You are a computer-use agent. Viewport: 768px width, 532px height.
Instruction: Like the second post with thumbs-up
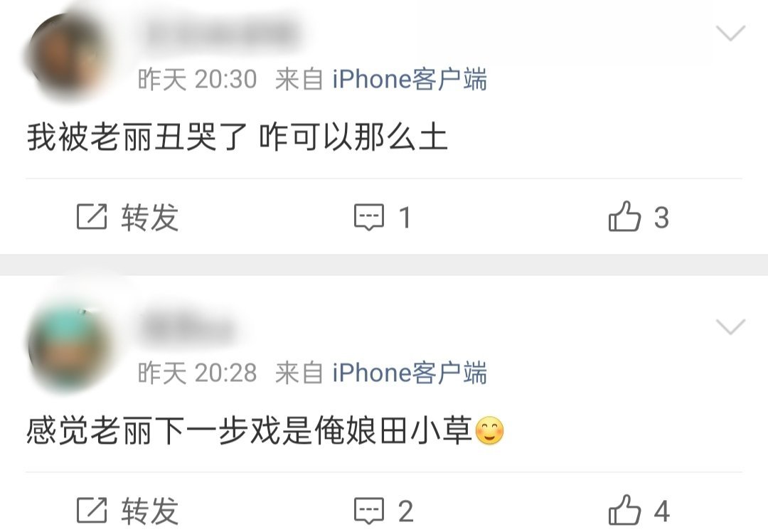pyautogui.click(x=624, y=509)
